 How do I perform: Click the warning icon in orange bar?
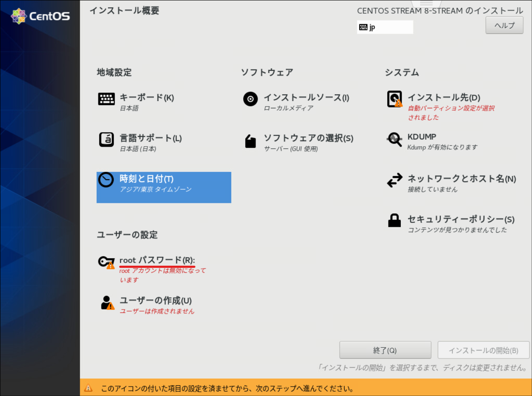pyautogui.click(x=88, y=388)
